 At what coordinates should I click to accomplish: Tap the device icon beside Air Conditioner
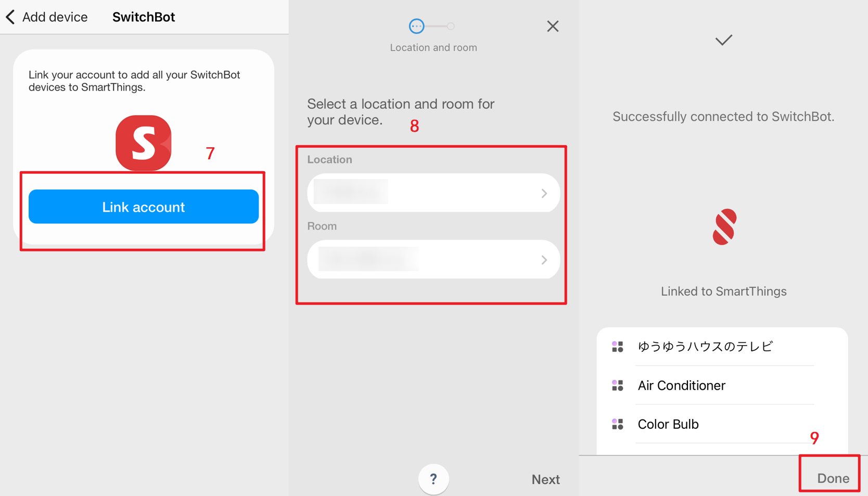(618, 385)
